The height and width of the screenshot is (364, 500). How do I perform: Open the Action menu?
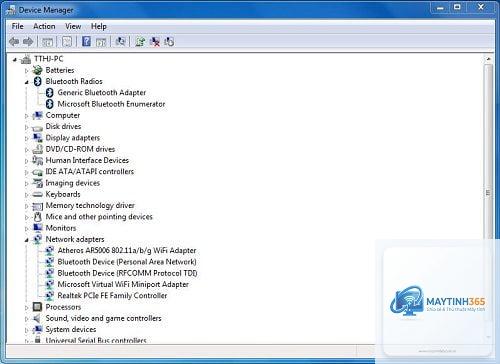44,26
